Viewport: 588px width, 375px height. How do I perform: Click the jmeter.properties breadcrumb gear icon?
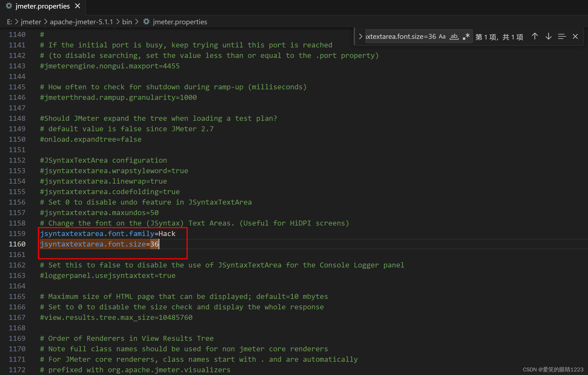click(147, 22)
